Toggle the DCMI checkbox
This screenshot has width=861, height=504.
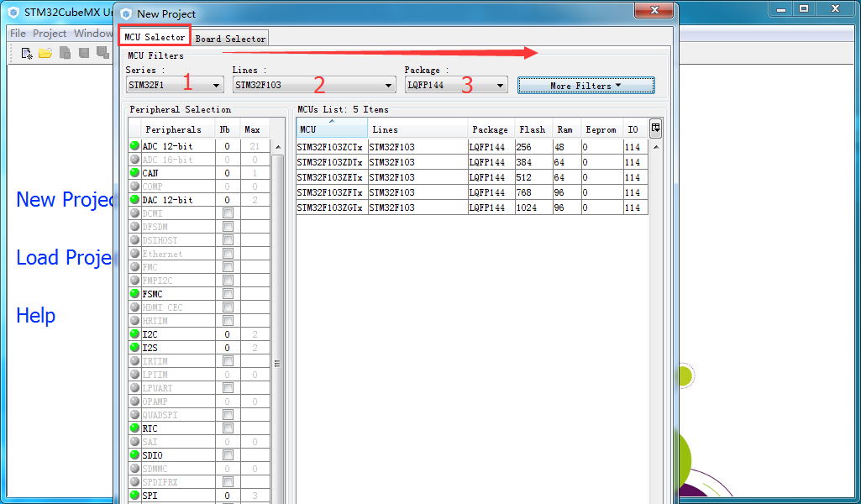[x=228, y=213]
